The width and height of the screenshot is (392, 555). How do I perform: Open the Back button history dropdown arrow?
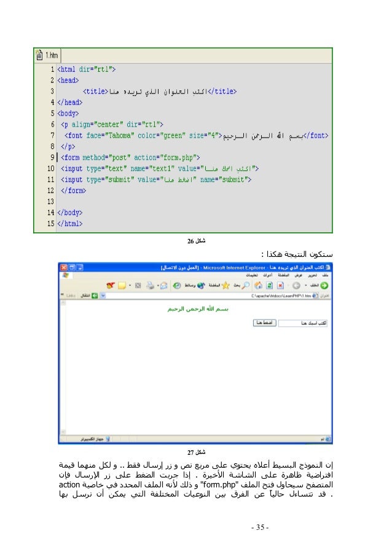[x=306, y=285]
